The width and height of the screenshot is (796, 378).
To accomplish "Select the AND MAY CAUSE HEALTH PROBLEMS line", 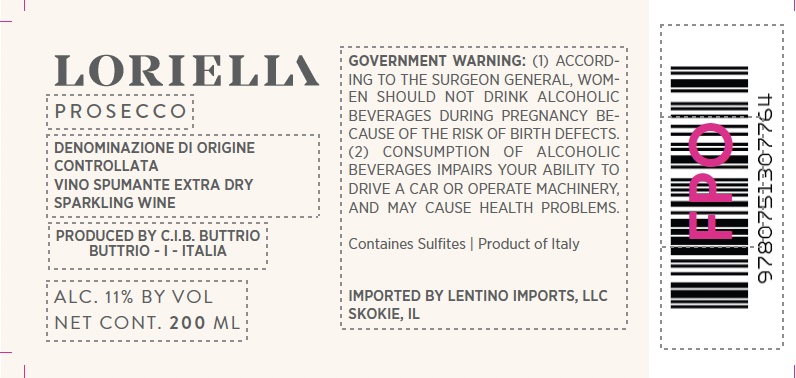I will click(x=484, y=208).
